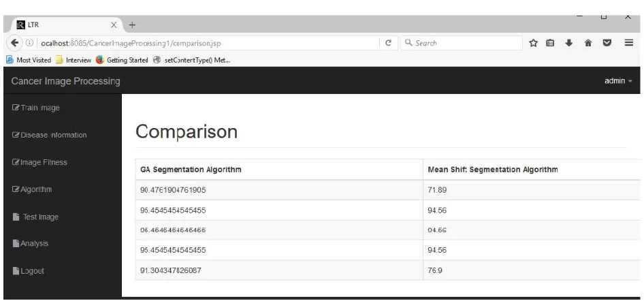644x301 pixels.
Task: Open the Image Fitness sidebar item
Action: [40, 162]
